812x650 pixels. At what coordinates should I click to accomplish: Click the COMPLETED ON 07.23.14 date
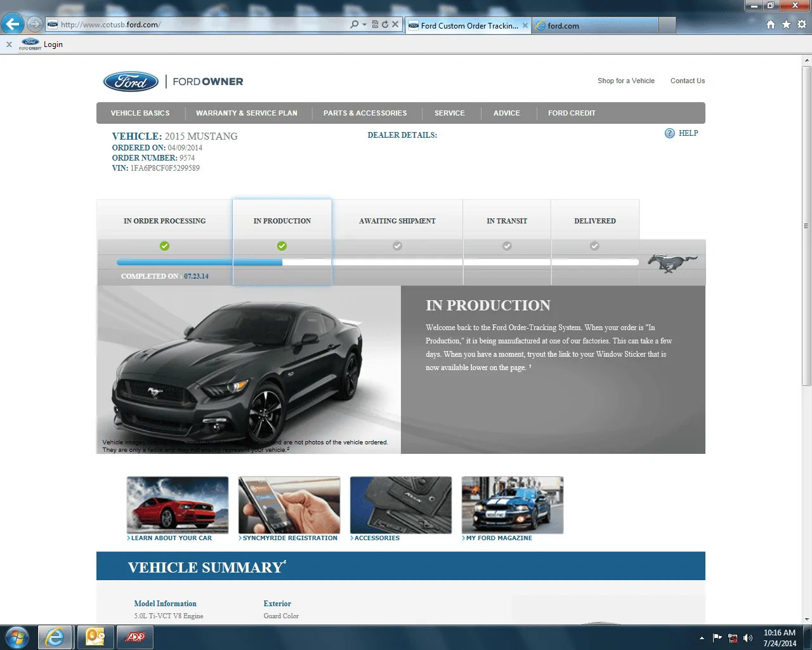pos(196,276)
